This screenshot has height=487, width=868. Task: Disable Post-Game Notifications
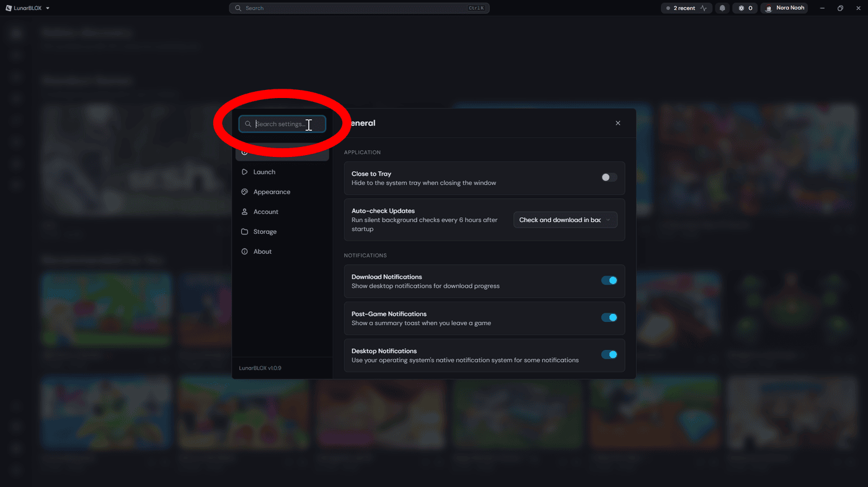[x=609, y=318]
